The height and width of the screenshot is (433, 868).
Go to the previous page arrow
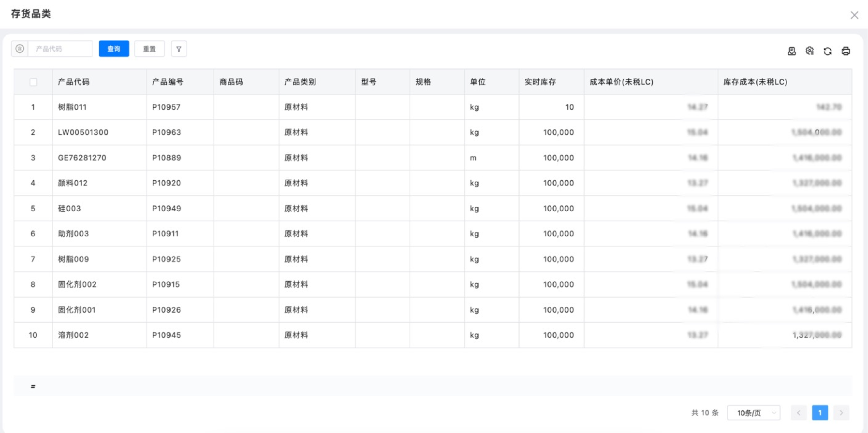coord(799,413)
